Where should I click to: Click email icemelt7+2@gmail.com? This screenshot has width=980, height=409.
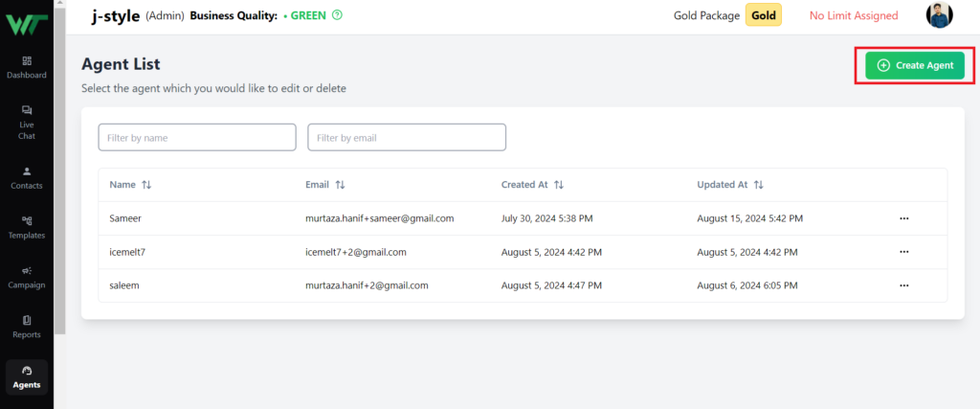tap(356, 252)
